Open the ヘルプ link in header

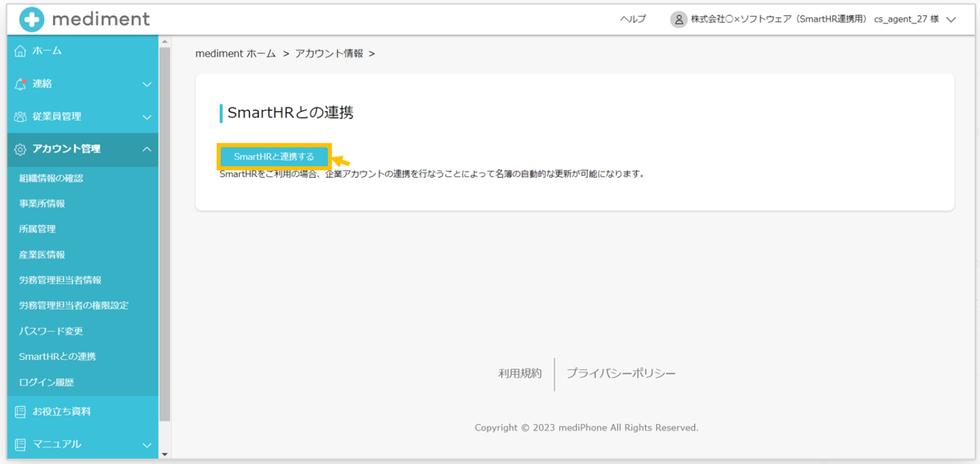click(633, 19)
